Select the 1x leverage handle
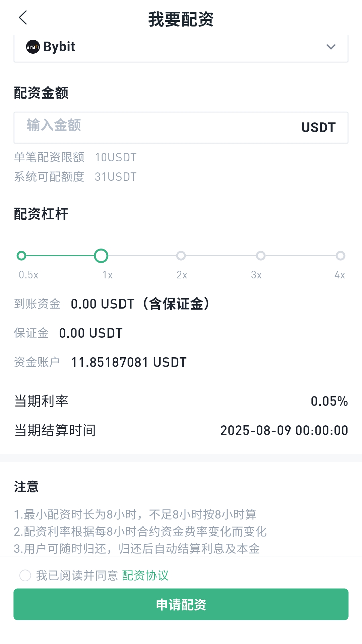 (101, 256)
